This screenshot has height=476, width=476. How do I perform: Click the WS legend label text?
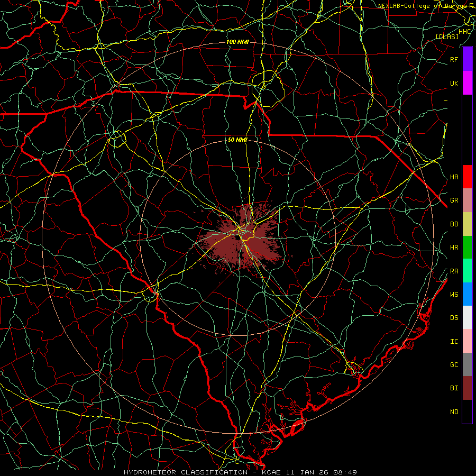454,294
